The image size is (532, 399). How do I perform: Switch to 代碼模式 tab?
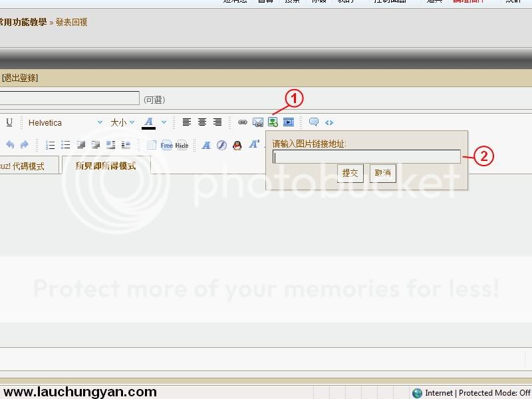point(23,166)
